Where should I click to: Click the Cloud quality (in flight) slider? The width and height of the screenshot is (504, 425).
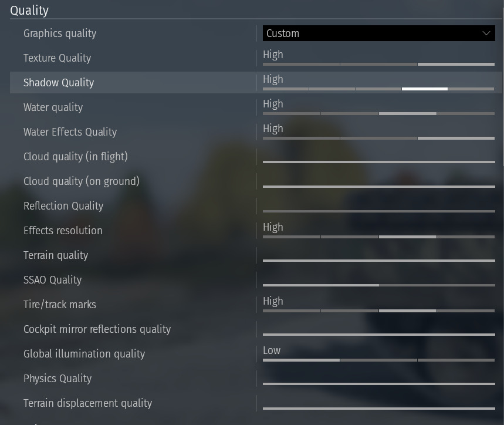(x=378, y=161)
